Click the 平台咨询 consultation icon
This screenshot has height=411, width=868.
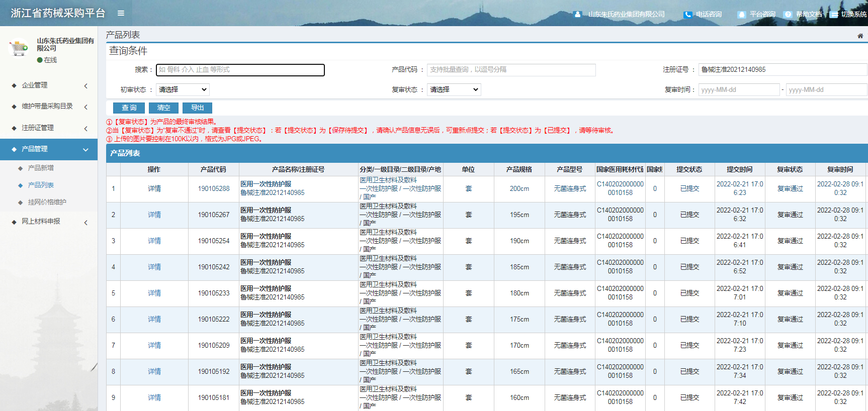click(x=741, y=15)
